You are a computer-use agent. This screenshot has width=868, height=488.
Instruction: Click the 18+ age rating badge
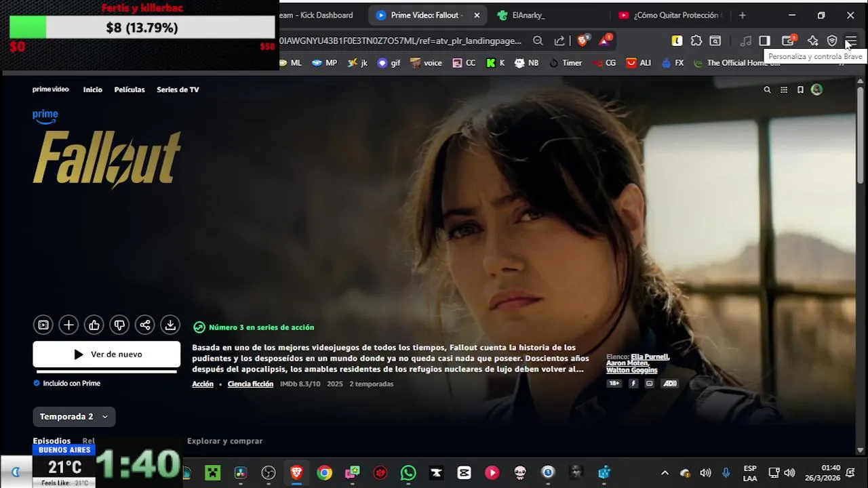click(x=614, y=384)
